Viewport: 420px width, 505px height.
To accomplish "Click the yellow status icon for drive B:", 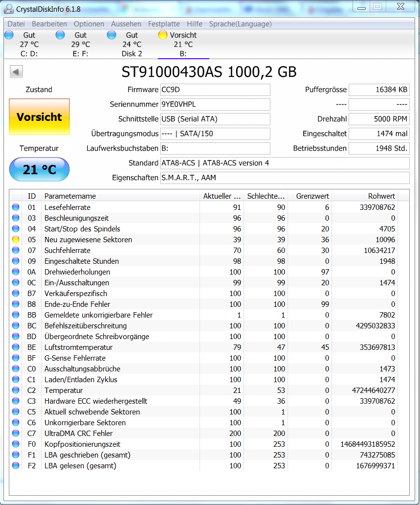I will click(163, 35).
